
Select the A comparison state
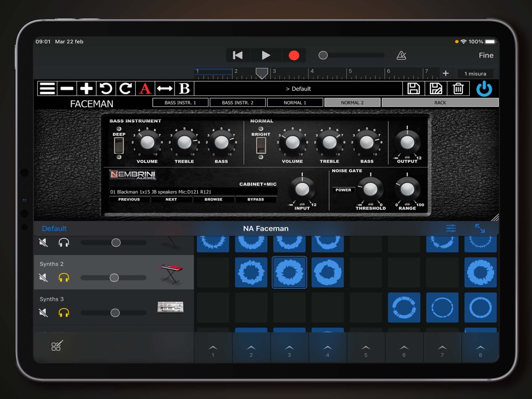(145, 88)
